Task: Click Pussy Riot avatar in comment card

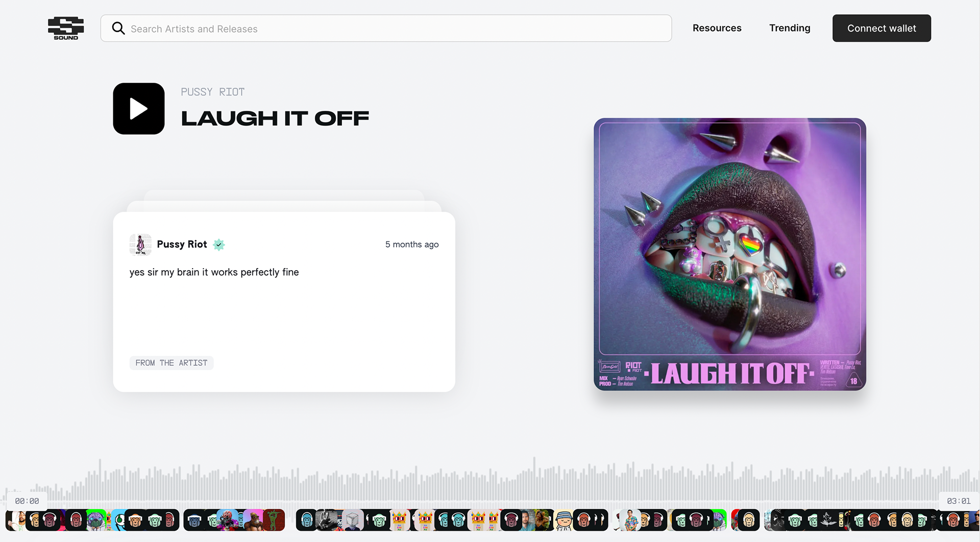Action: point(140,244)
